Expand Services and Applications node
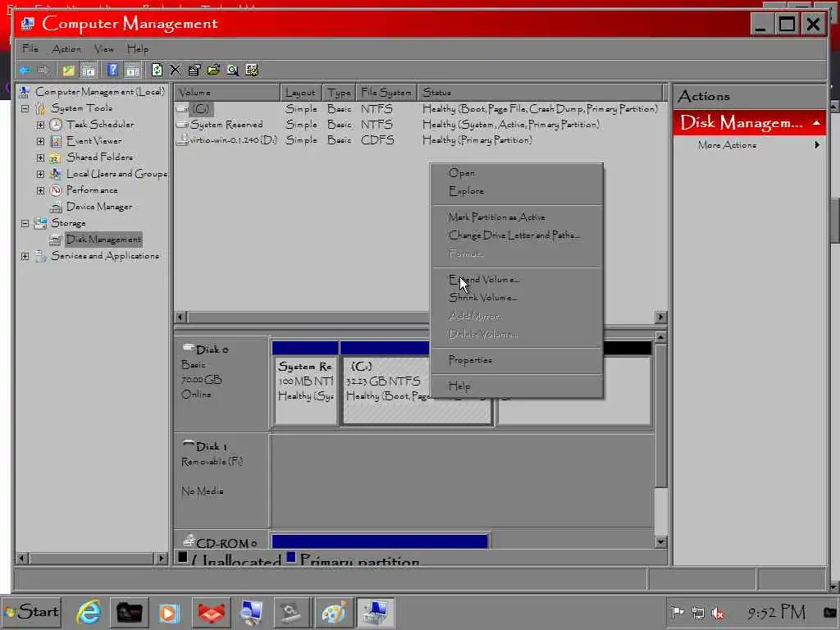Screen dimensions: 840x630 coord(25,256)
